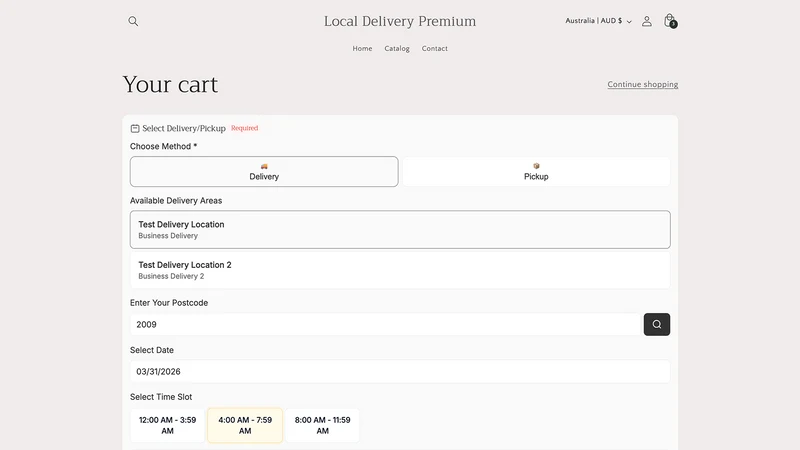Click the Select Date label

tap(152, 350)
